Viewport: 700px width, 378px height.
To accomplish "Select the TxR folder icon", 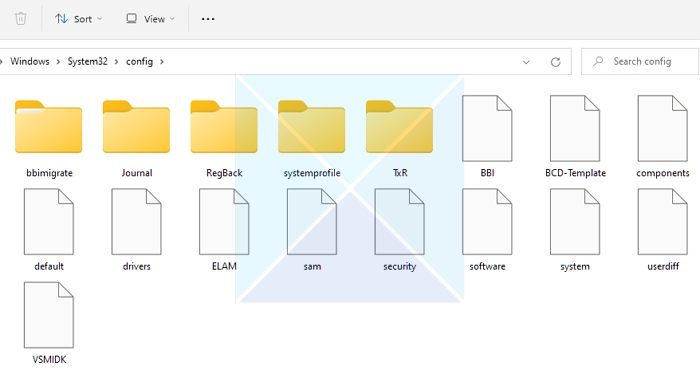I will 399,127.
